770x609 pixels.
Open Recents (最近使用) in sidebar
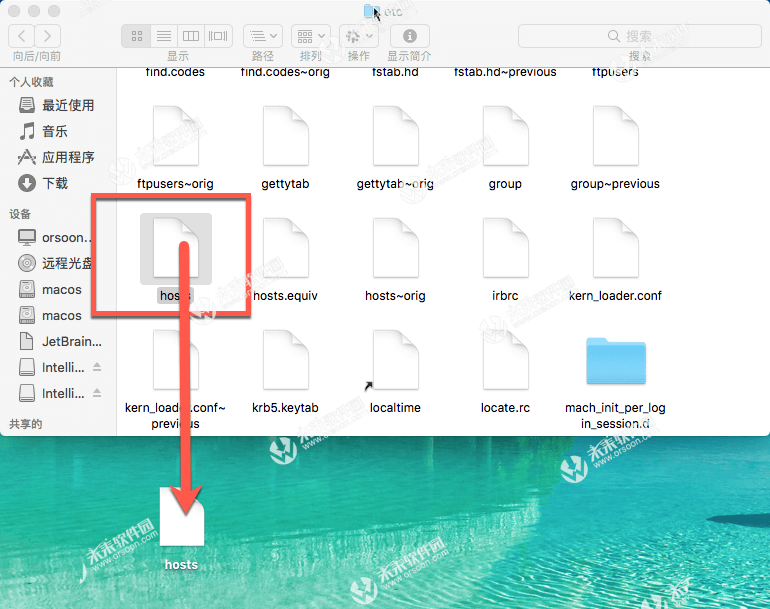(56, 105)
